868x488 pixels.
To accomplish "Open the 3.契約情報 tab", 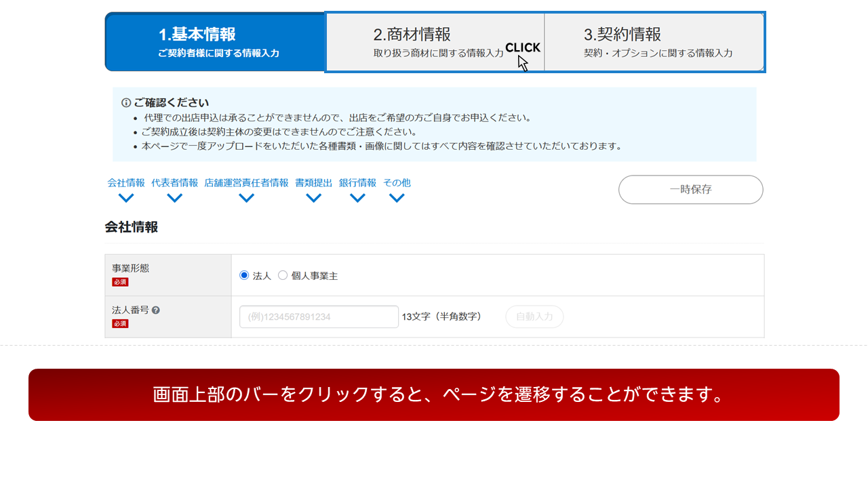I will (x=654, y=42).
